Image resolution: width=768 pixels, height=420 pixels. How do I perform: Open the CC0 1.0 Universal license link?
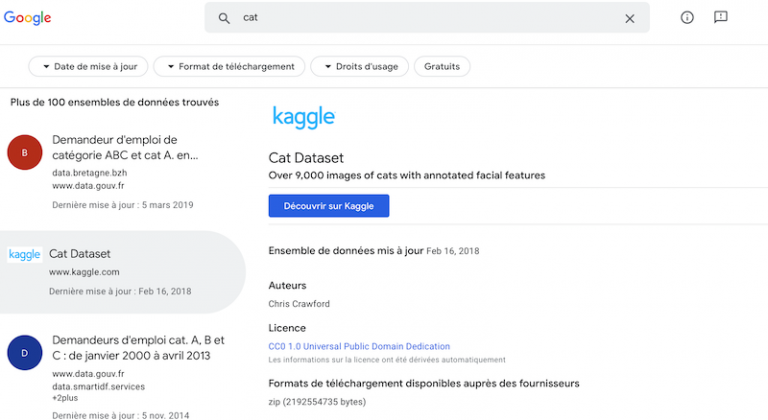(x=359, y=347)
